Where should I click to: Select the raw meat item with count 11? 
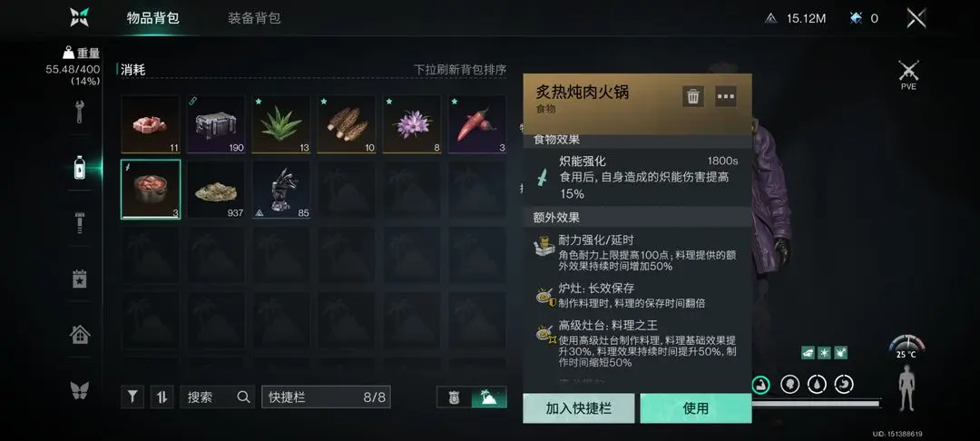tap(151, 124)
